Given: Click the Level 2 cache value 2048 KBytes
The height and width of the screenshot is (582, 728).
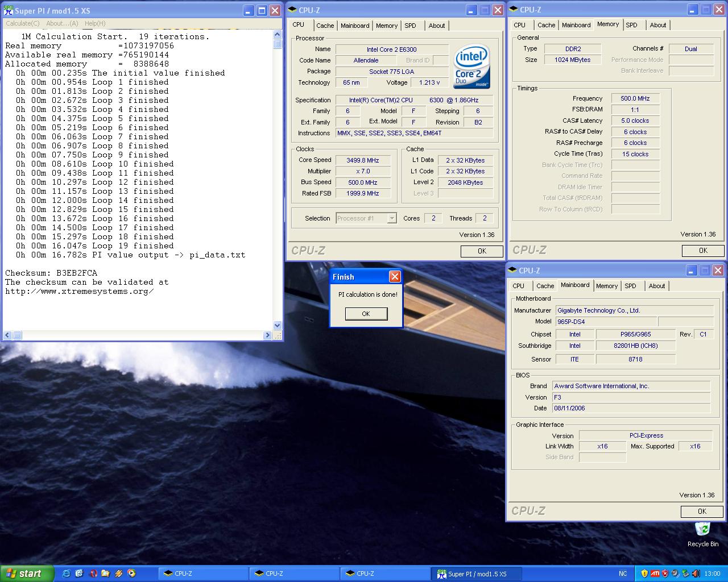Looking at the screenshot, I should [465, 182].
